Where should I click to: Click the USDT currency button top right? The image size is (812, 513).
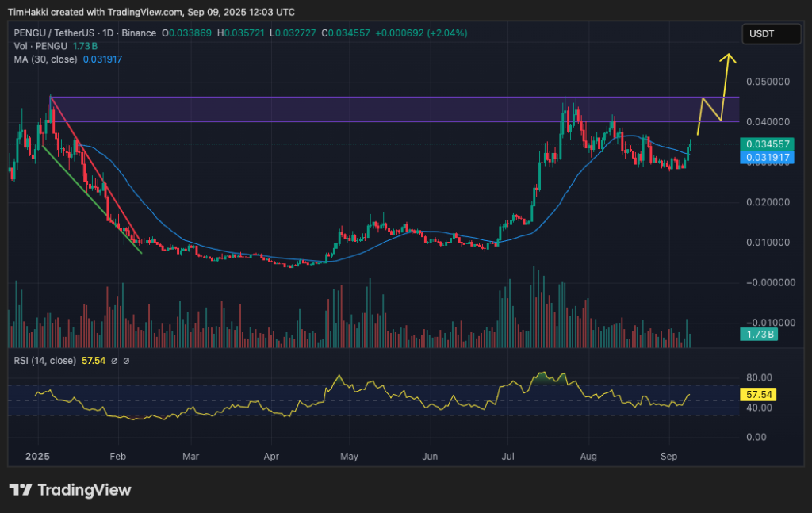click(x=770, y=33)
